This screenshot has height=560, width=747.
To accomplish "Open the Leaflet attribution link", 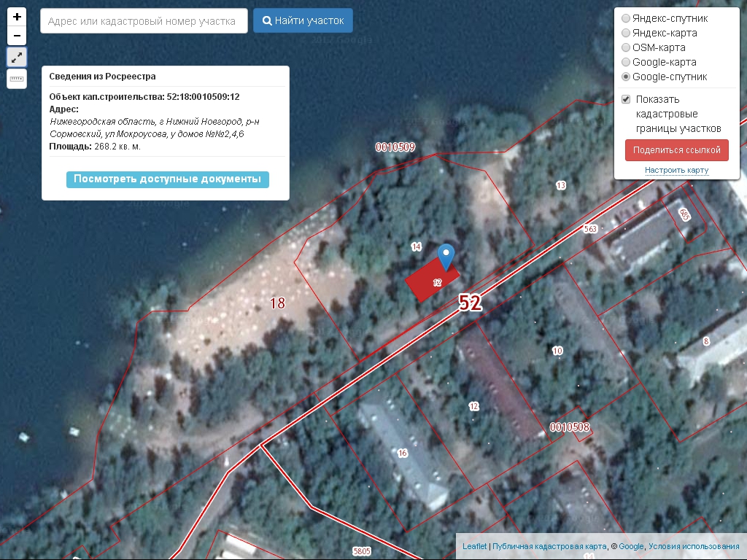I will coord(474,546).
